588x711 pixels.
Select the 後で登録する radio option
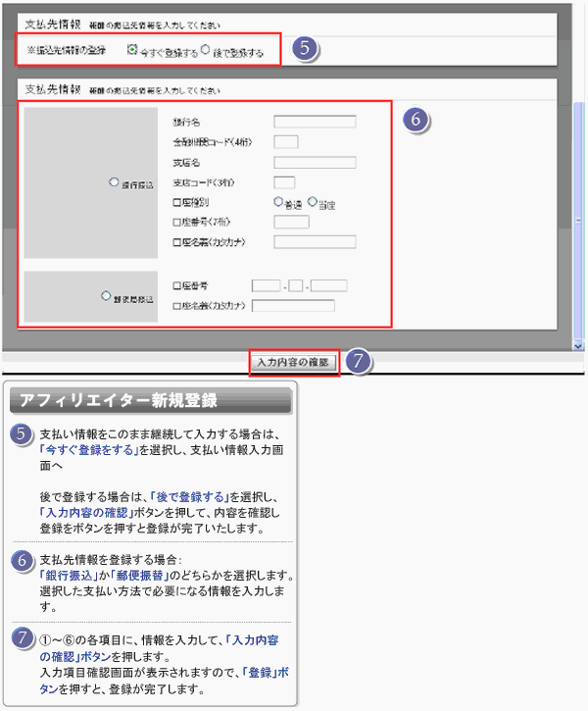click(205, 49)
